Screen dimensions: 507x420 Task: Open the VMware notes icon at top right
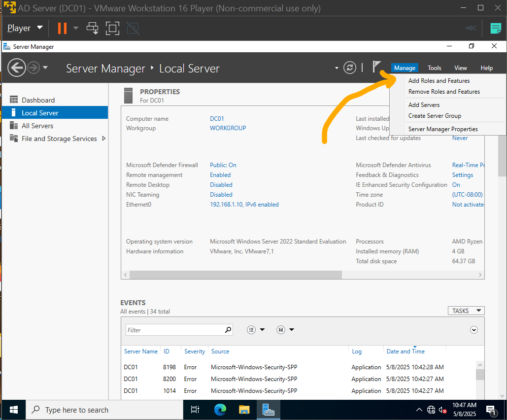[495, 28]
